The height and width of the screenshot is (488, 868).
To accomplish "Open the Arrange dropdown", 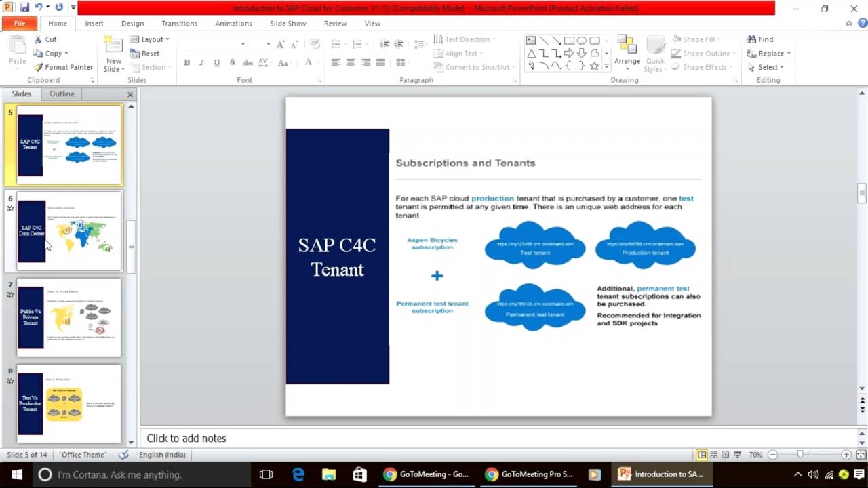I will (627, 53).
